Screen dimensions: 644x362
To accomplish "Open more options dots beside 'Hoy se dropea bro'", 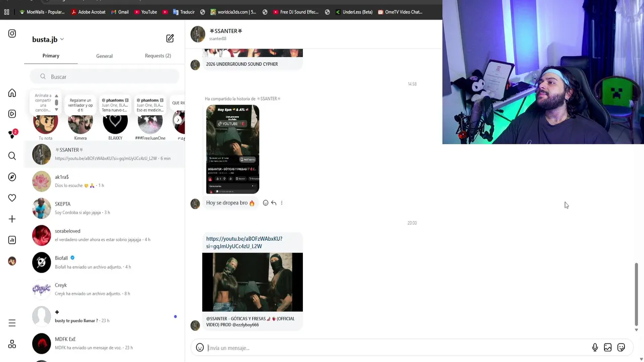I will (x=282, y=203).
